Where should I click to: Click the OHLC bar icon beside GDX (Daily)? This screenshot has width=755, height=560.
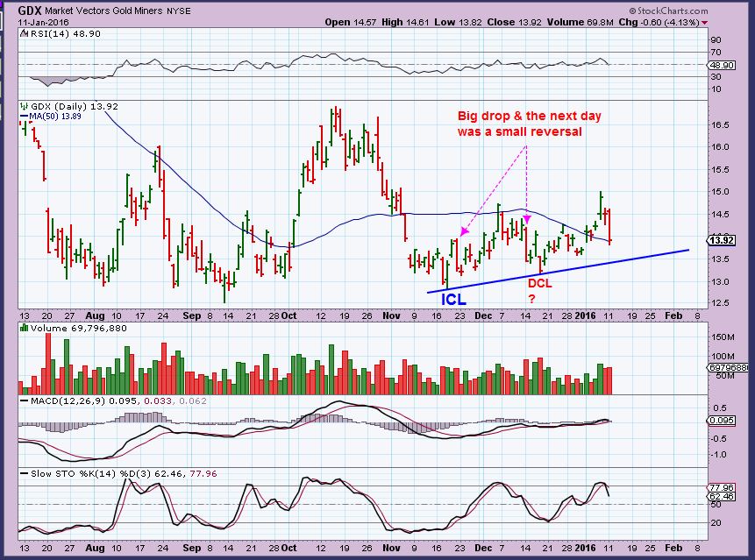[x=24, y=106]
